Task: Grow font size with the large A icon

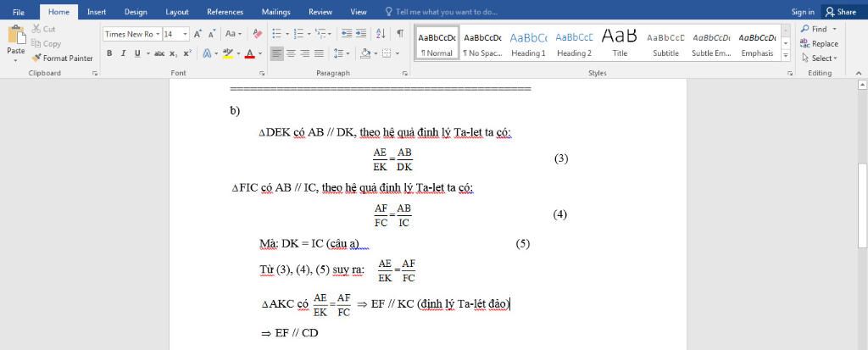Action: coord(198,34)
